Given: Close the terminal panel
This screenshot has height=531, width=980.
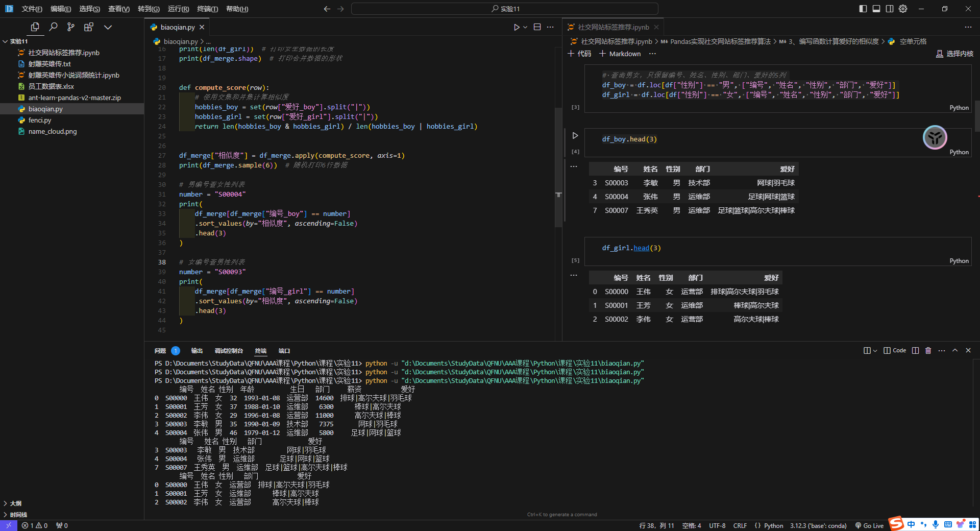Looking at the screenshot, I should click(968, 350).
